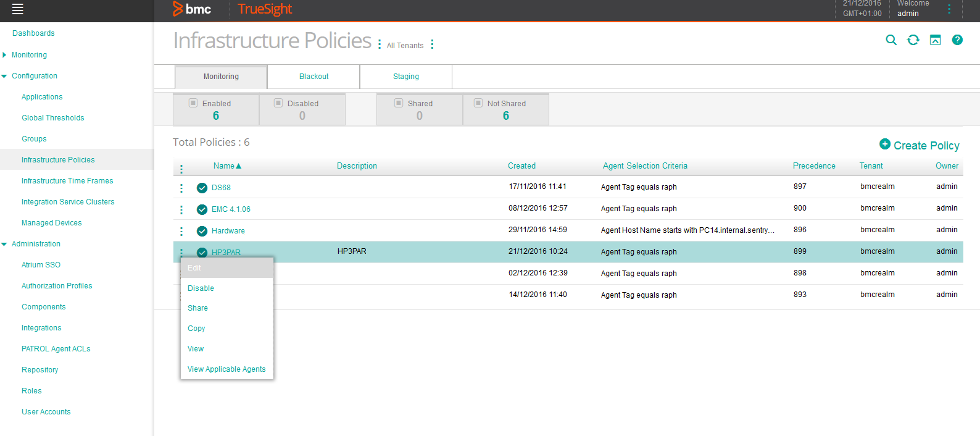Viewport: 980px width, 436px height.
Task: Open the help question-mark icon
Action: [957, 40]
